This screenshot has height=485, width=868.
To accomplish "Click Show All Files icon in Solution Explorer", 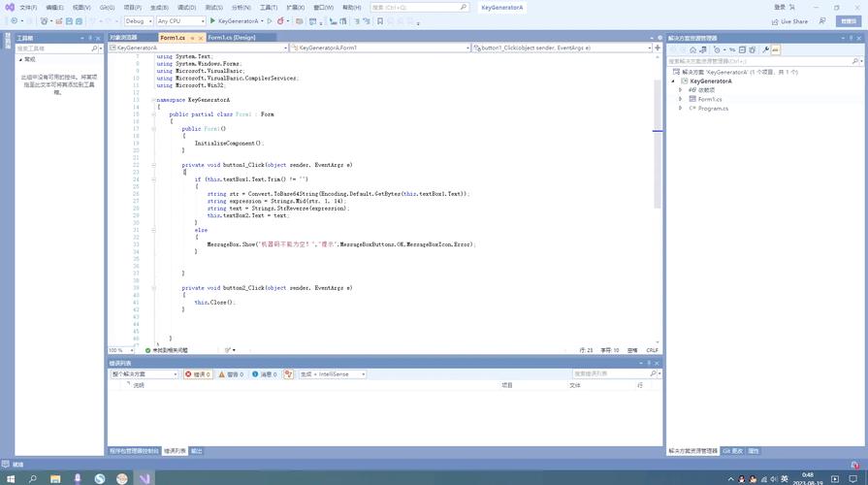I will coord(753,49).
